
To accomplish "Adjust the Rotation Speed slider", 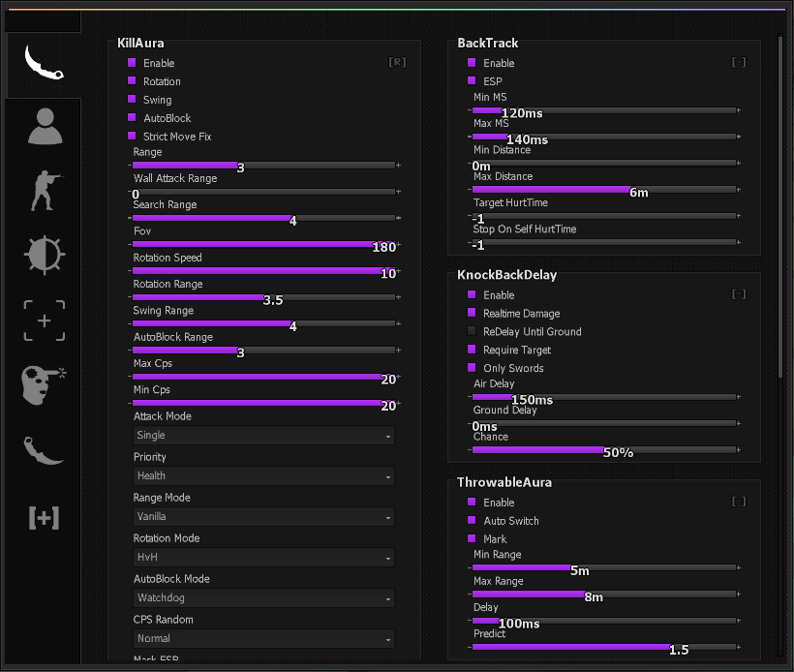I will click(263, 271).
